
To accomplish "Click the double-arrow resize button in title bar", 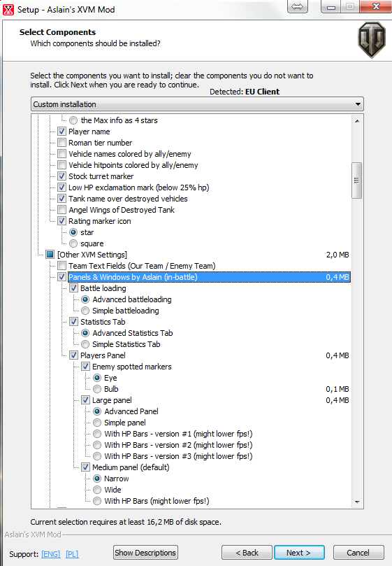I will (x=297, y=6).
